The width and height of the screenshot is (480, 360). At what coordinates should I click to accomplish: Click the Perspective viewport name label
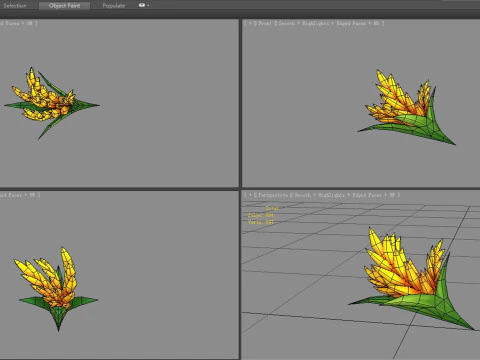click(273, 195)
